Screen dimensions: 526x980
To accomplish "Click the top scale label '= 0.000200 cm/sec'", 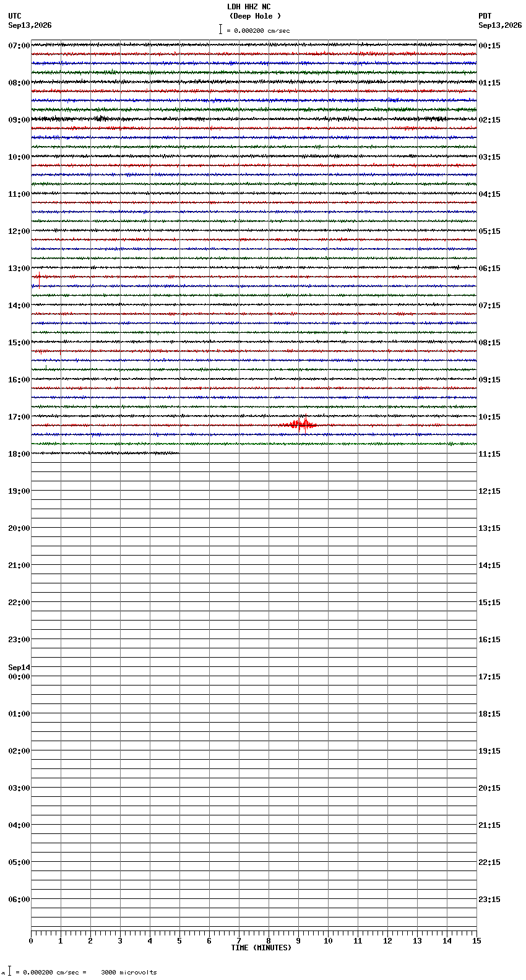I will tap(258, 30).
